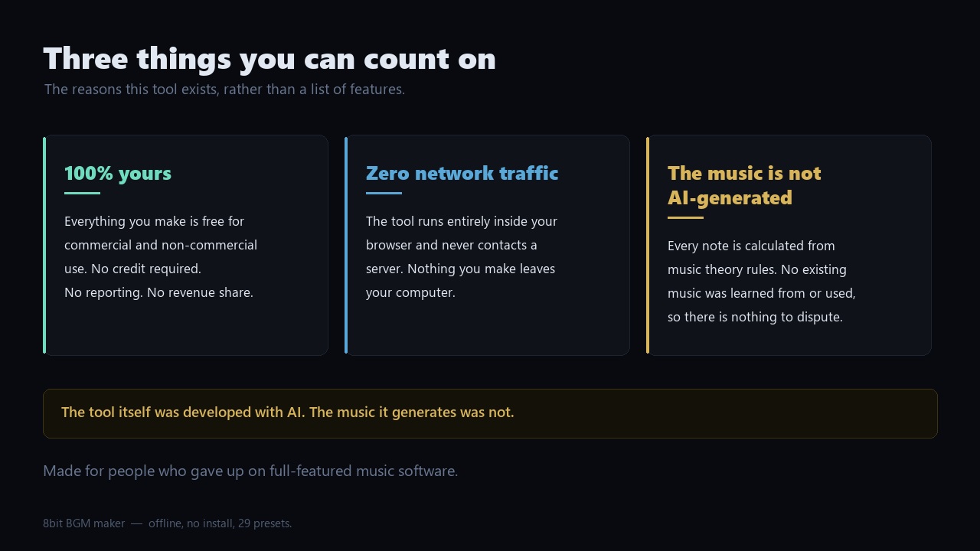Click the 'Zero network traffic' card title
Image resolution: width=980 pixels, height=551 pixels.
coord(462,174)
